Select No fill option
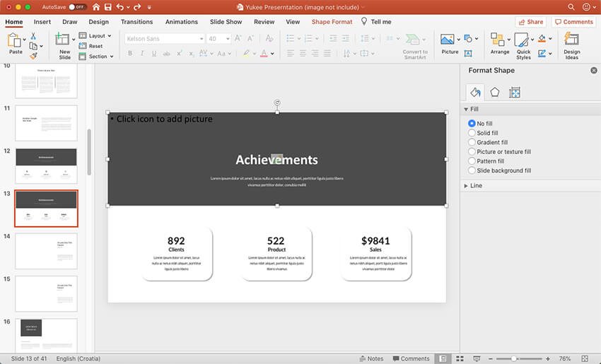 [480, 124]
